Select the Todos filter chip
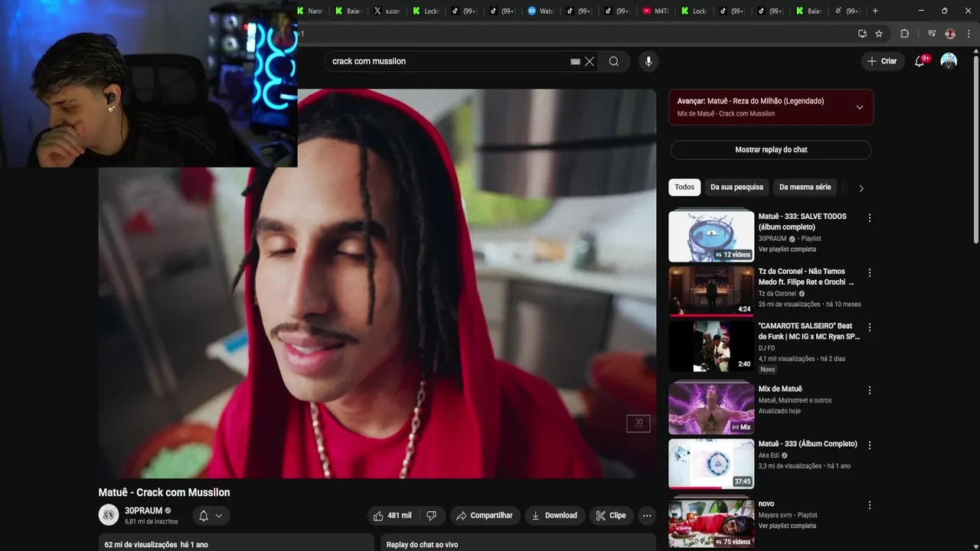980x551 pixels. tap(684, 187)
